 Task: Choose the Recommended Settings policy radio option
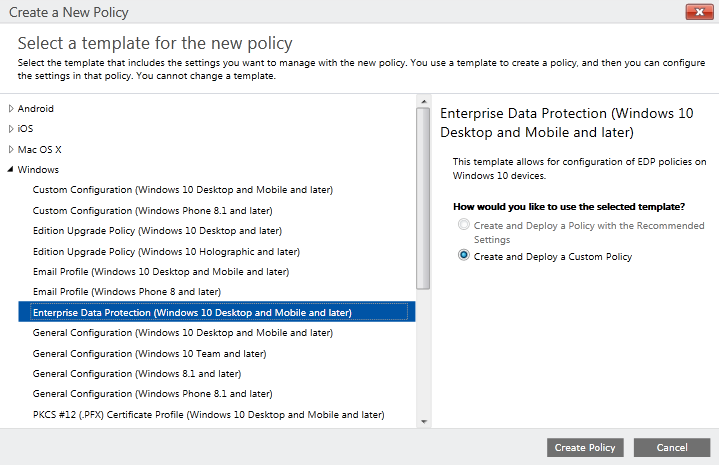(x=464, y=226)
